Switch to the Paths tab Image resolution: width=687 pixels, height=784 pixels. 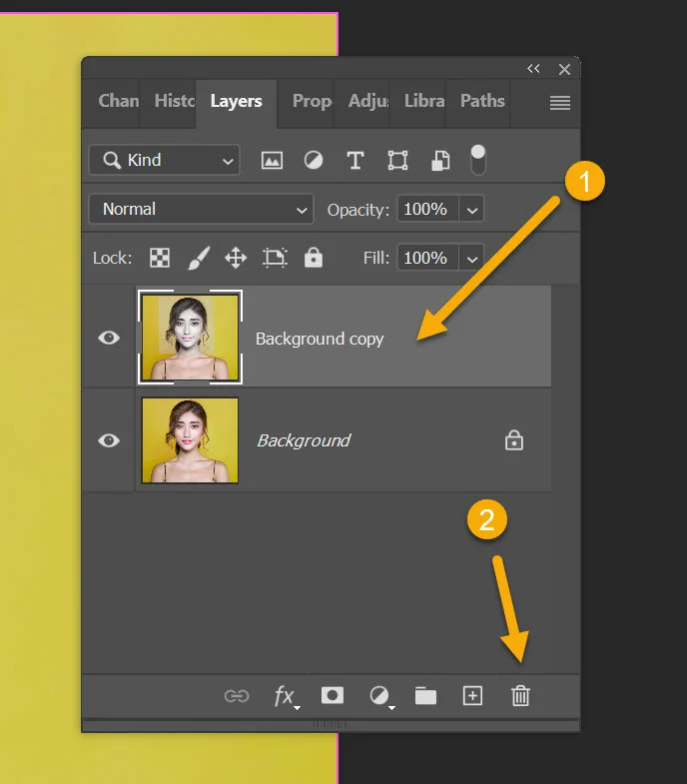pyautogui.click(x=482, y=101)
